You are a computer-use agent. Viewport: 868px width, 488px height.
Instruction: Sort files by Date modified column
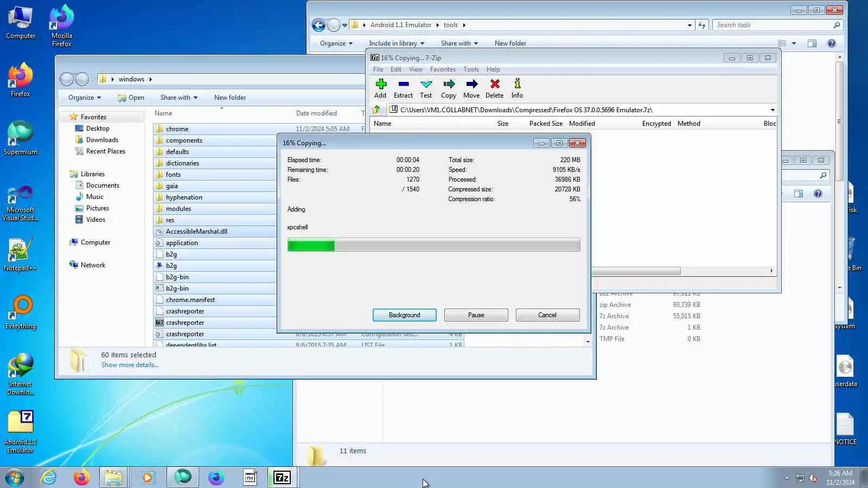coord(316,113)
